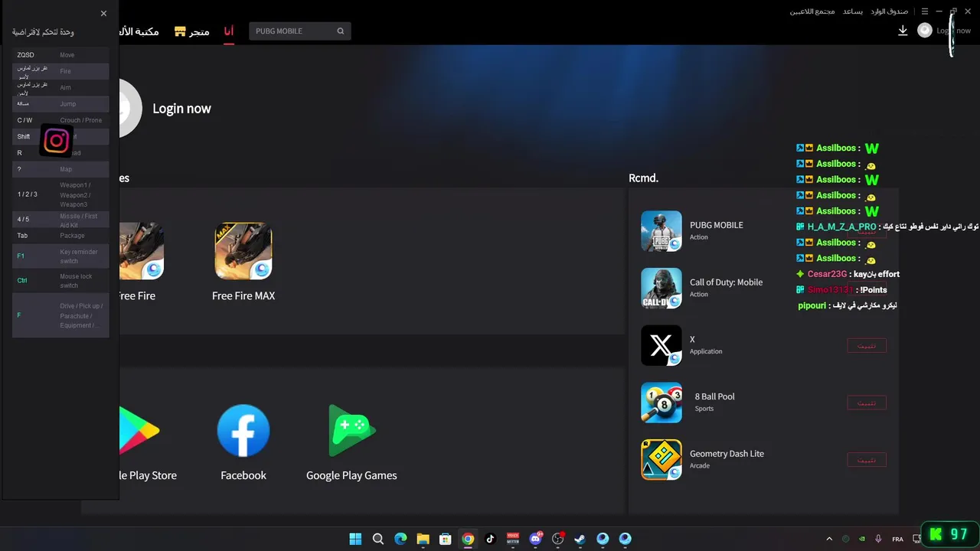Image resolution: width=980 pixels, height=551 pixels.
Task: Open Voicemeeter from the taskbar
Action: [513, 539]
